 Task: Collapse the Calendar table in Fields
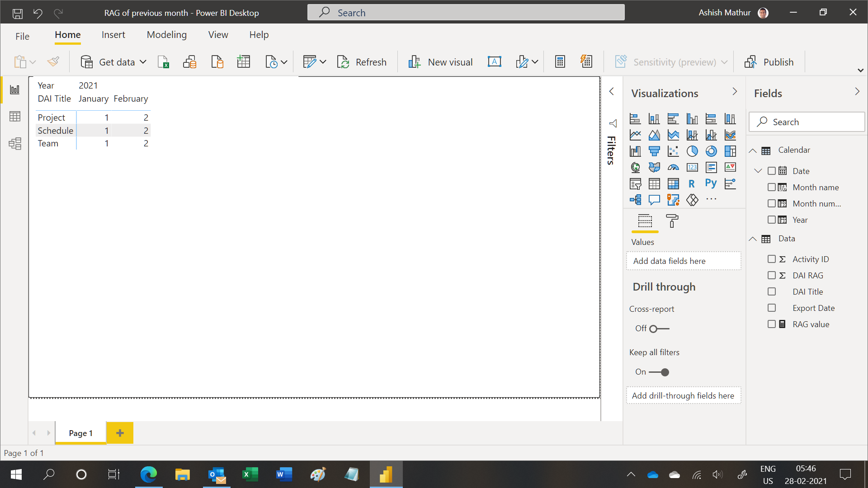[x=753, y=150]
